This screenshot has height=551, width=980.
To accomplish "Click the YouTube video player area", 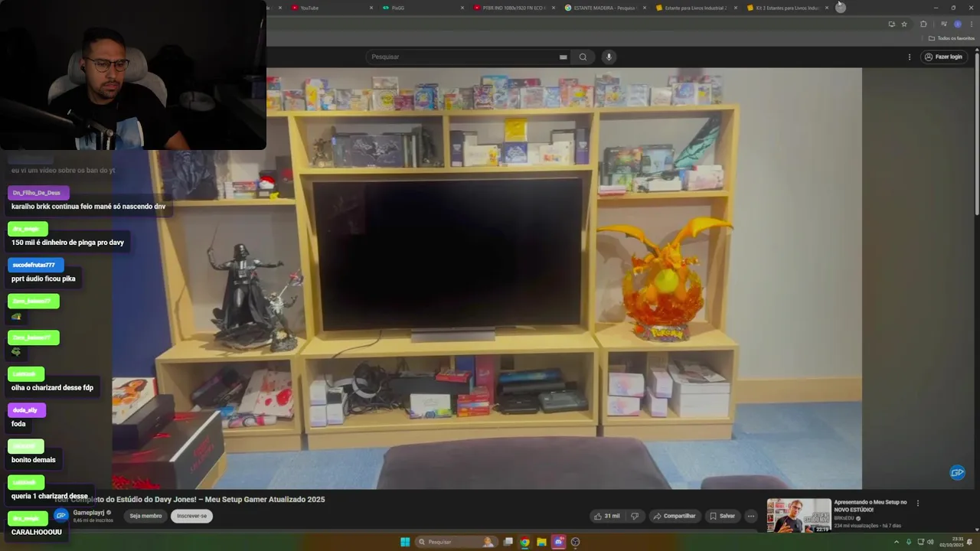I will (x=487, y=279).
